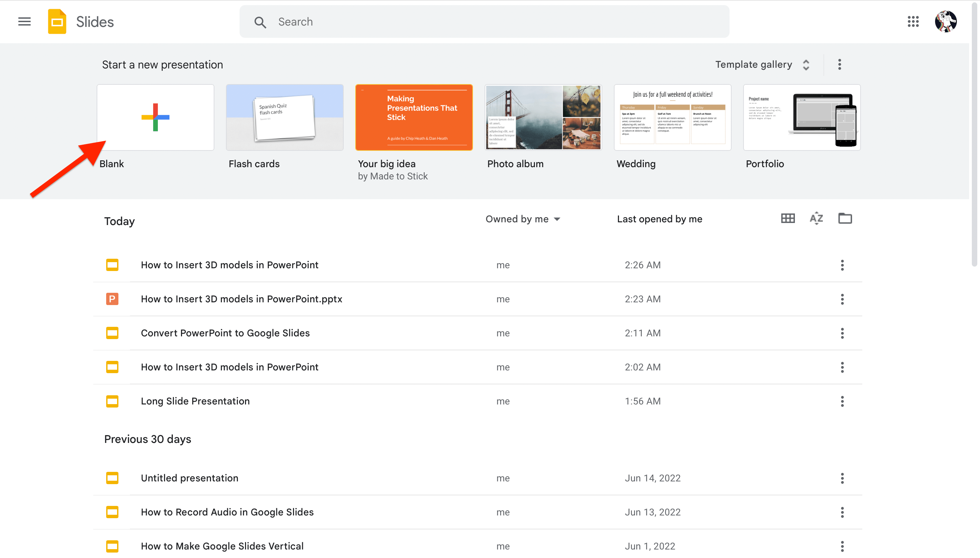Open the Owned by me filter dropdown

523,219
